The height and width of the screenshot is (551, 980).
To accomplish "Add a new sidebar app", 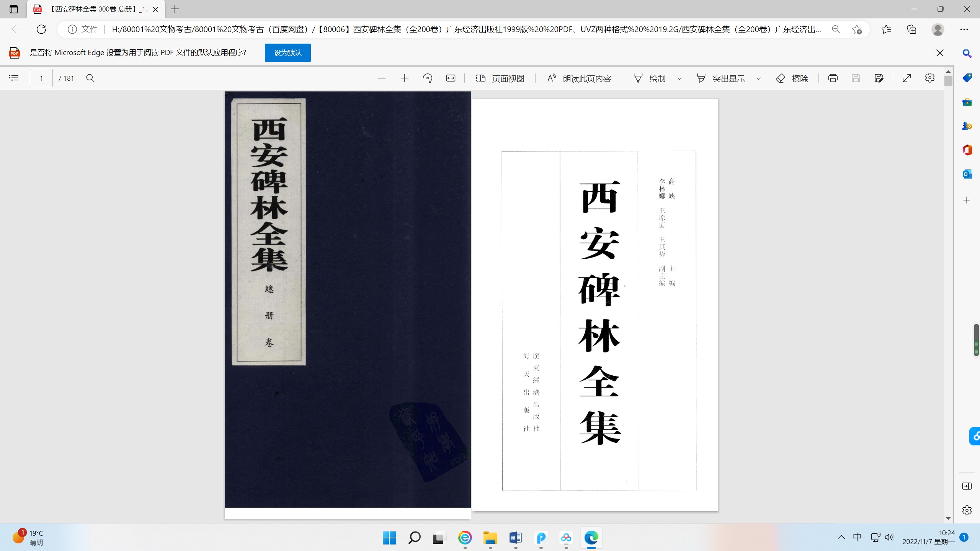I will pyautogui.click(x=967, y=200).
